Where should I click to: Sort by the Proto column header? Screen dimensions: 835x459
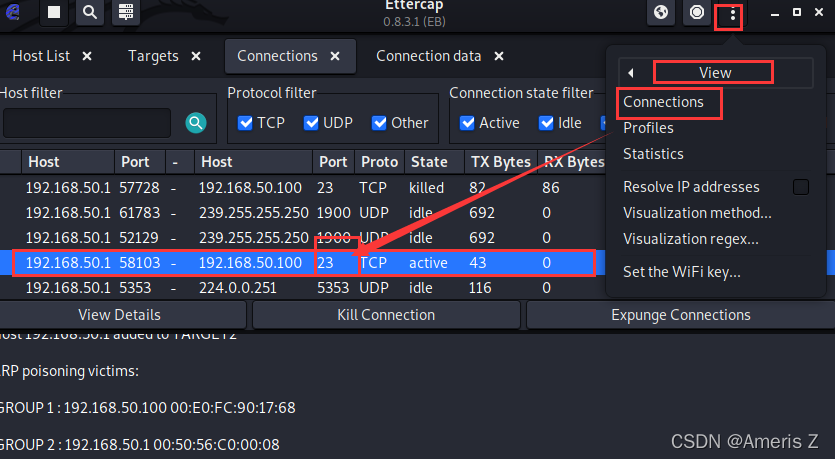pyautogui.click(x=379, y=162)
